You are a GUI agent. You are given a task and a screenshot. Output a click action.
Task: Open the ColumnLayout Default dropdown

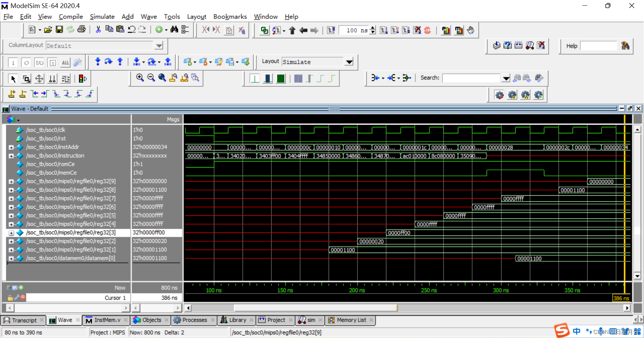pos(159,46)
